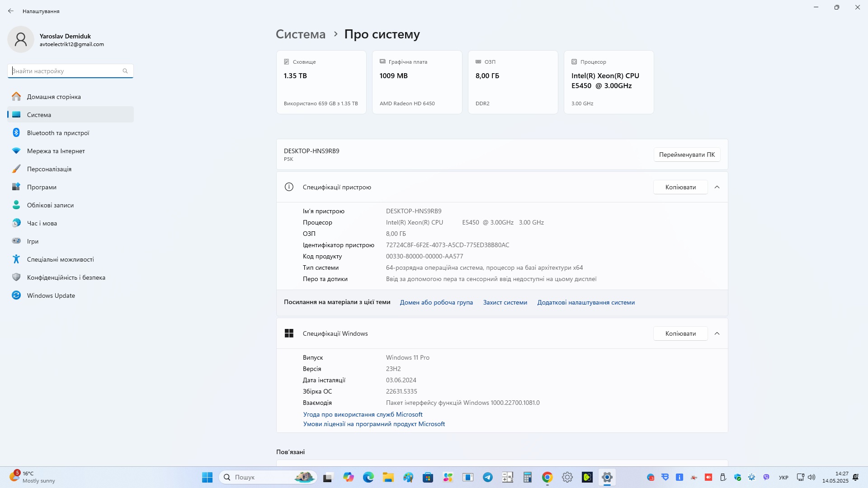This screenshot has width=868, height=488.
Task: Select Спеціальні можливості in sidebar
Action: (71, 259)
